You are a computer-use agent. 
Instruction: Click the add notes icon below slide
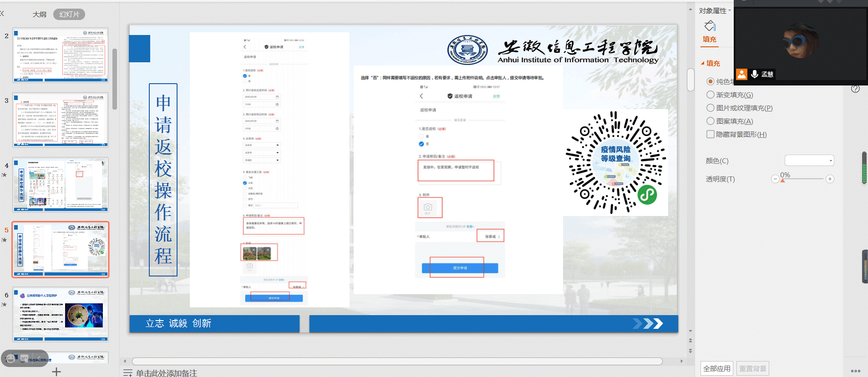(127, 373)
